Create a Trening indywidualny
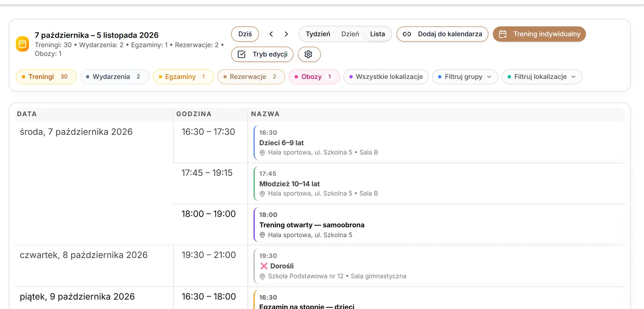Image resolution: width=644 pixels, height=309 pixels. click(539, 34)
